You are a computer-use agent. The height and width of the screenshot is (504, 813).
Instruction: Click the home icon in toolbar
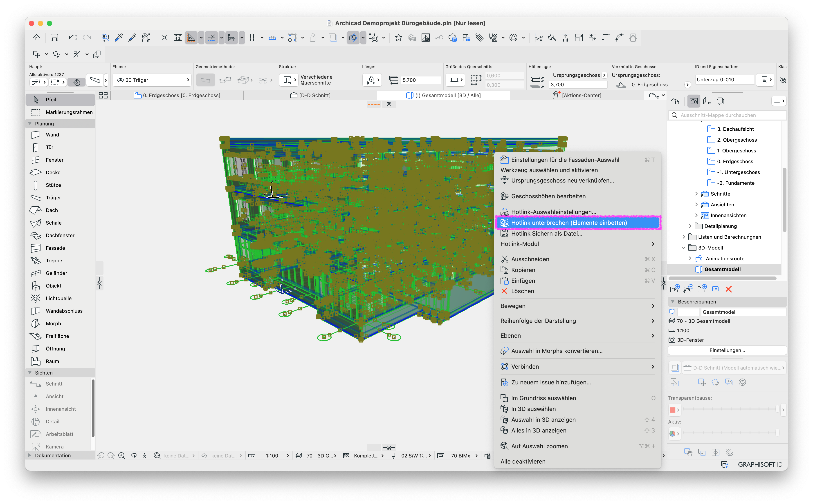coord(36,38)
